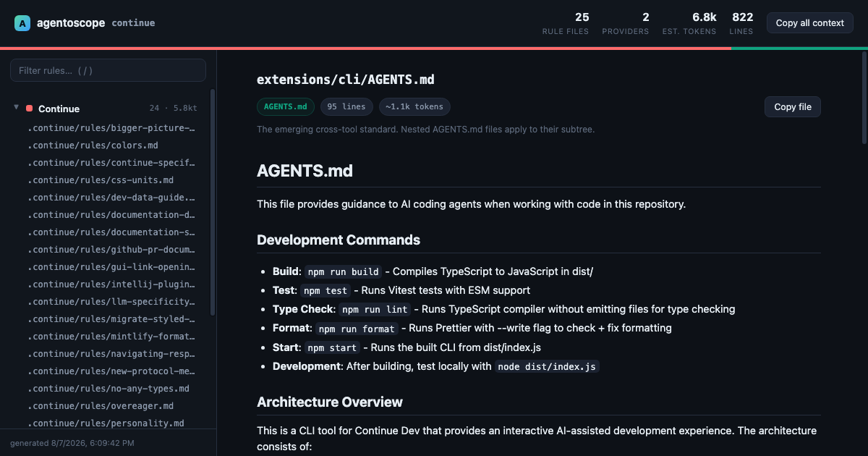Screen dimensions: 868x456
Task: Click the Architecture Overview heading
Action: (x=330, y=402)
